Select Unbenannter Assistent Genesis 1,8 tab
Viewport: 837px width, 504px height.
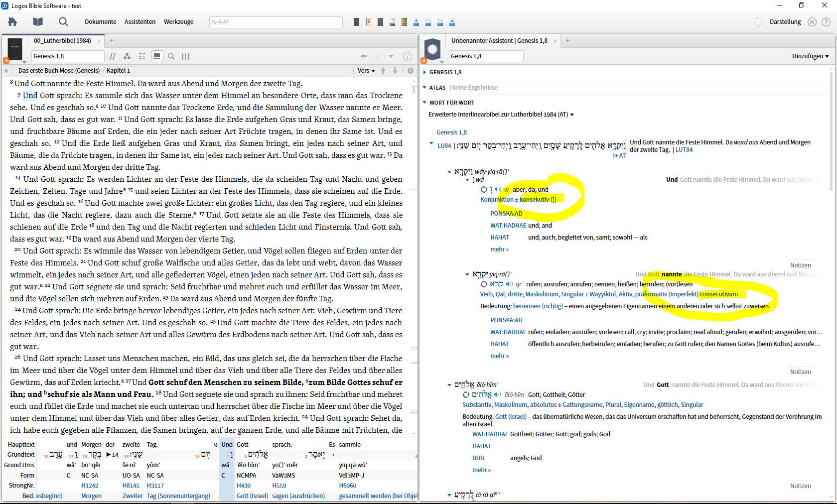[x=499, y=41]
